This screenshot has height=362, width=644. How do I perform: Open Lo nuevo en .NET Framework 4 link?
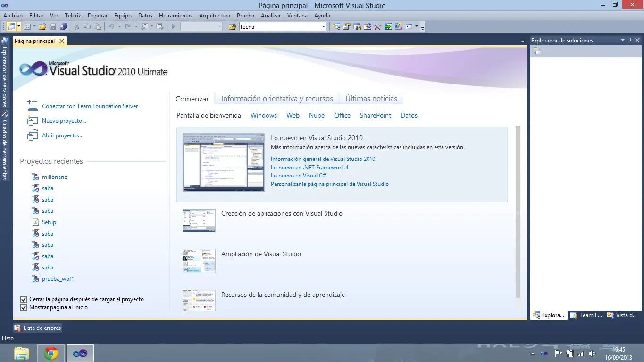pos(309,168)
